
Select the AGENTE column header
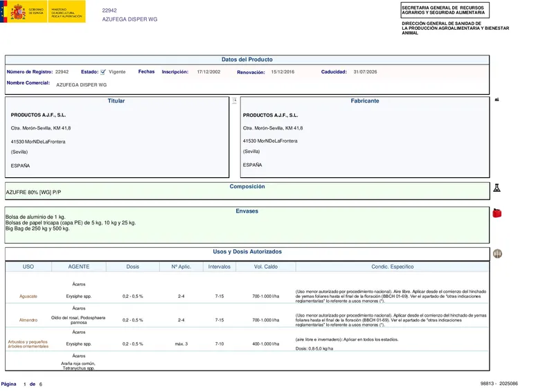pyautogui.click(x=79, y=267)
